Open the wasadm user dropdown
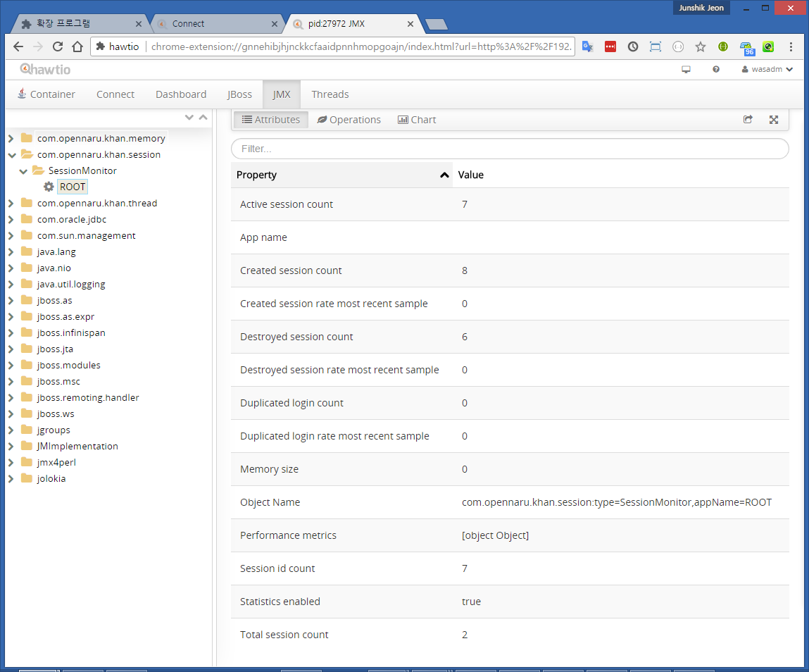Viewport: 809px width, 672px height. pyautogui.click(x=767, y=70)
